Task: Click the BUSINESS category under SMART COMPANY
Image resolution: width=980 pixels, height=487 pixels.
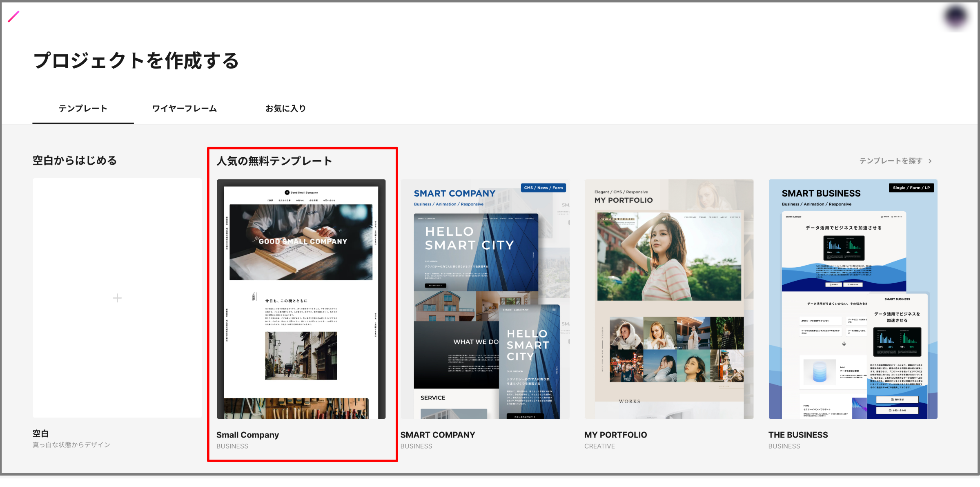Action: (416, 446)
